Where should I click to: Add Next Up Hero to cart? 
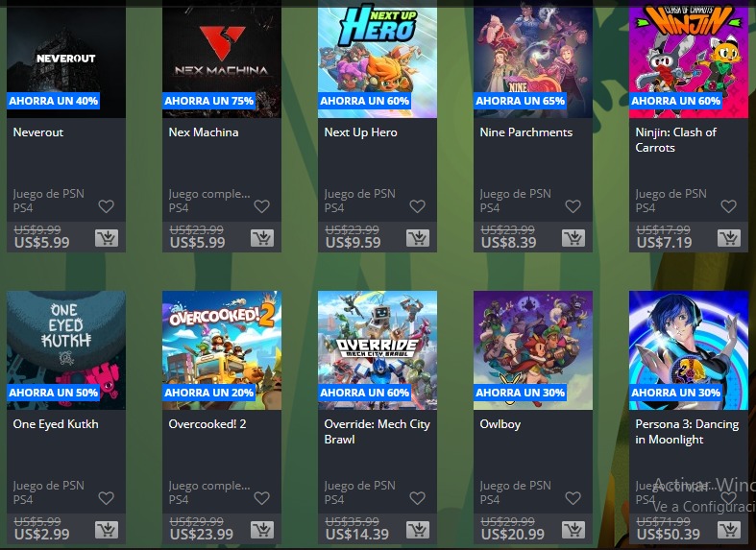418,238
